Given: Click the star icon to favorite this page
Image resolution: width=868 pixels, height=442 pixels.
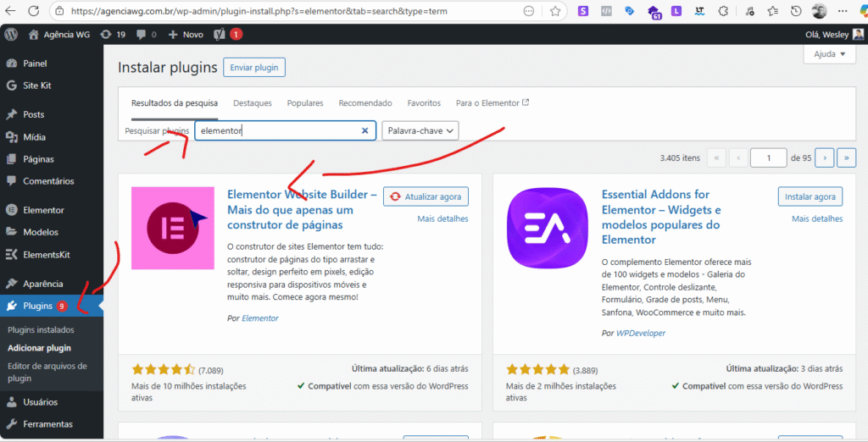Looking at the screenshot, I should point(555,11).
